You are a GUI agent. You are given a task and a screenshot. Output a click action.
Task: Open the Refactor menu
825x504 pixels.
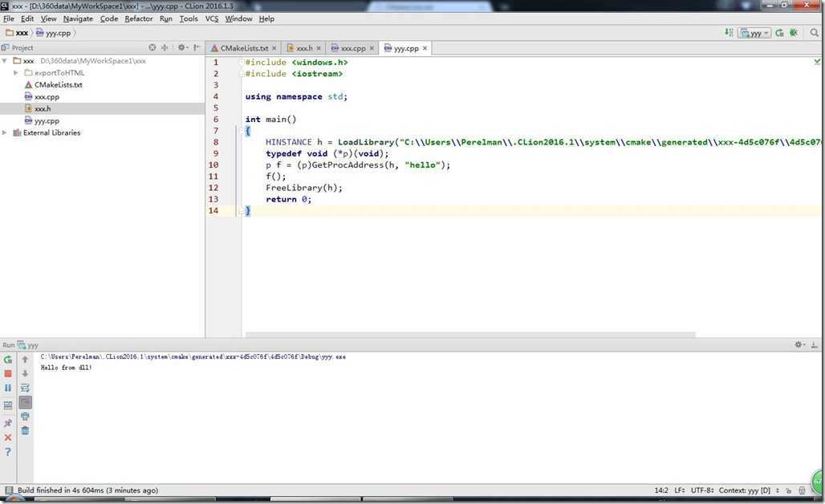tap(138, 18)
